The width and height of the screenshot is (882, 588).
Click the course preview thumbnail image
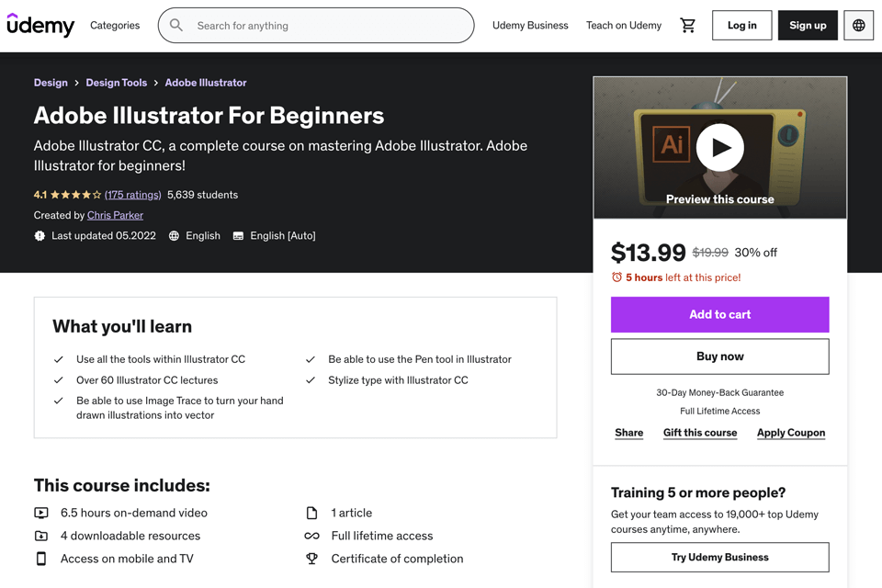(x=720, y=147)
